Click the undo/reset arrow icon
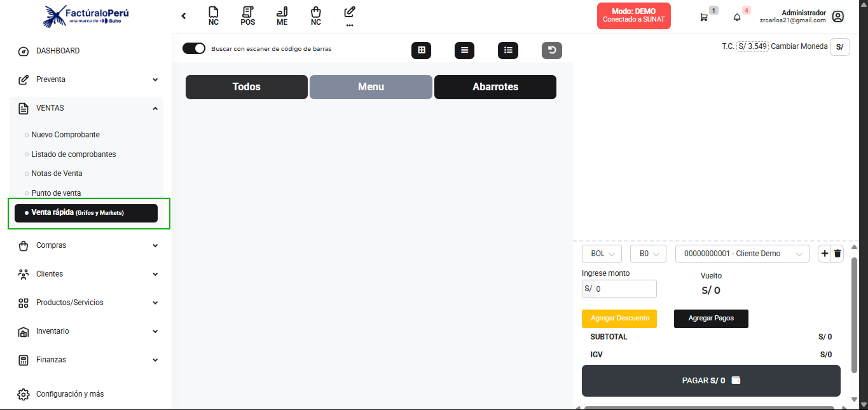This screenshot has height=410, width=868. tap(552, 50)
